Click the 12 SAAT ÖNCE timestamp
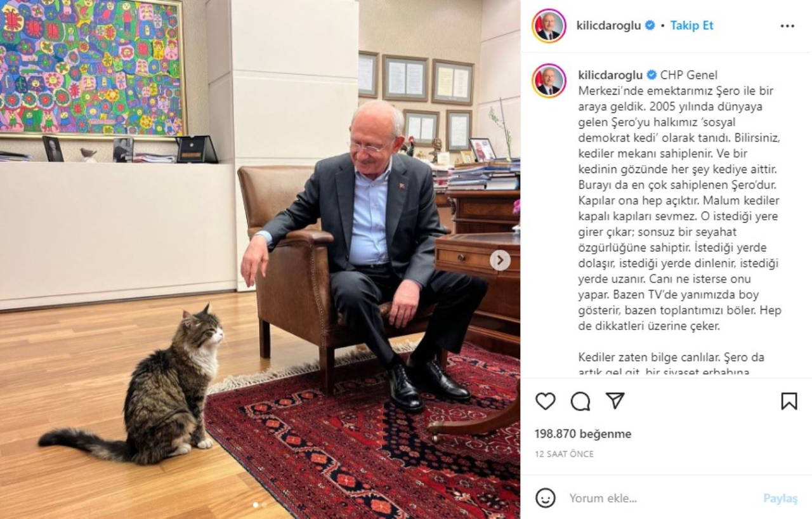The width and height of the screenshot is (812, 519). pos(564,454)
